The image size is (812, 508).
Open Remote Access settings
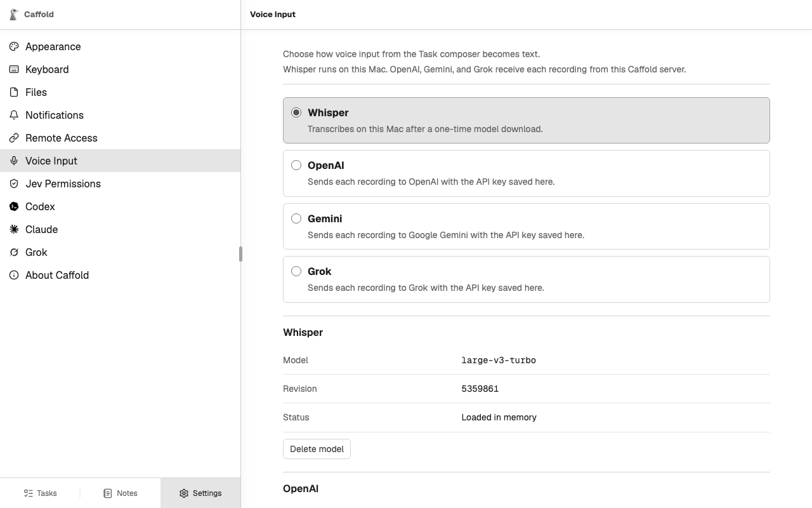(x=120, y=138)
